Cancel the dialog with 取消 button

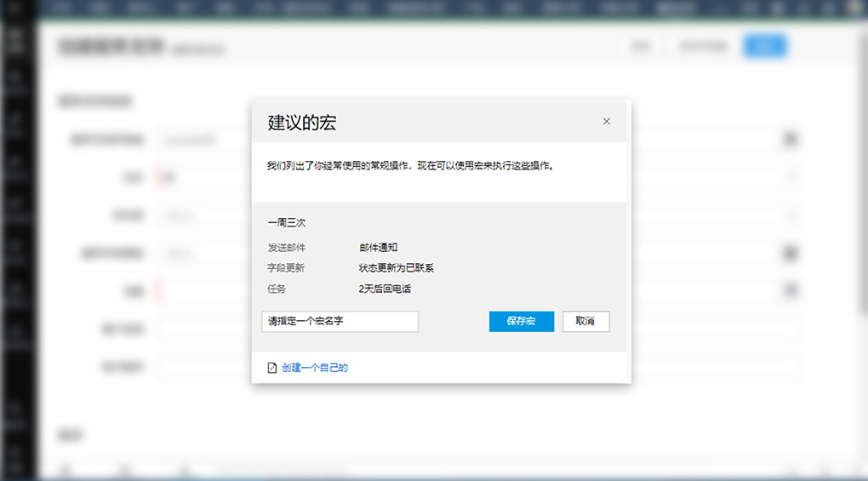(x=585, y=321)
